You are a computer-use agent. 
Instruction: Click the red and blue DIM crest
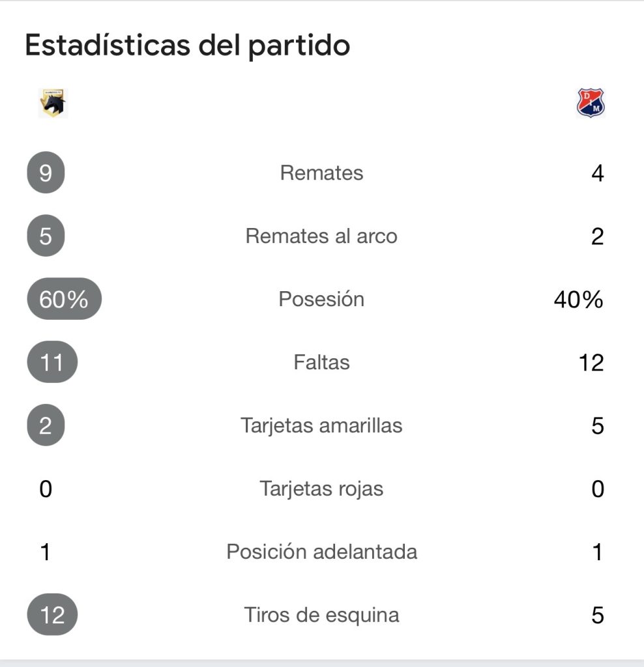(x=591, y=104)
